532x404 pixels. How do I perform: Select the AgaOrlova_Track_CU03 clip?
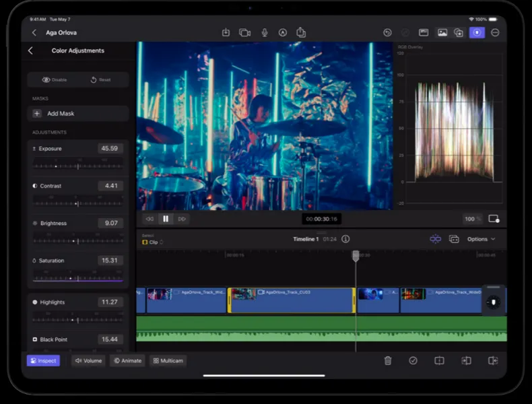[x=292, y=300]
